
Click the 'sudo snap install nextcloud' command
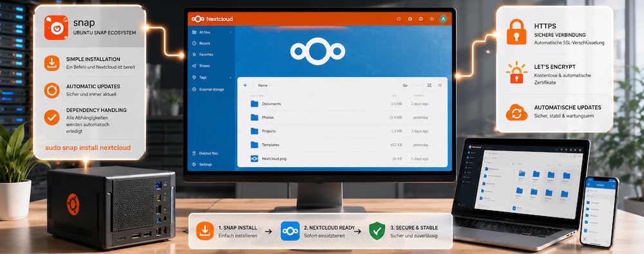point(88,147)
